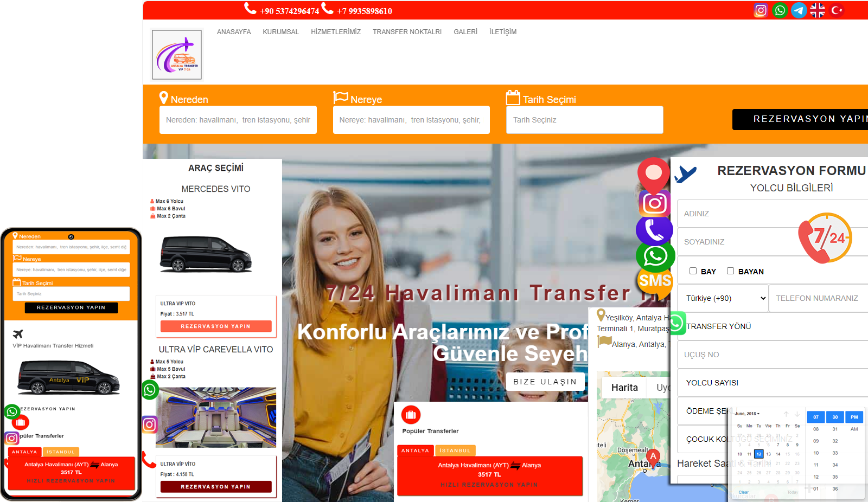The height and width of the screenshot is (502, 868).
Task: Click the red suitcase icon above Popüler Transferler
Action: tap(411, 415)
